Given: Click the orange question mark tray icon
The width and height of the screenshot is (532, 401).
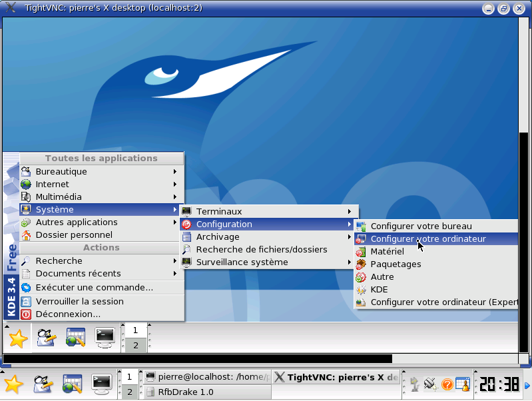Looking at the screenshot, I should tap(447, 384).
